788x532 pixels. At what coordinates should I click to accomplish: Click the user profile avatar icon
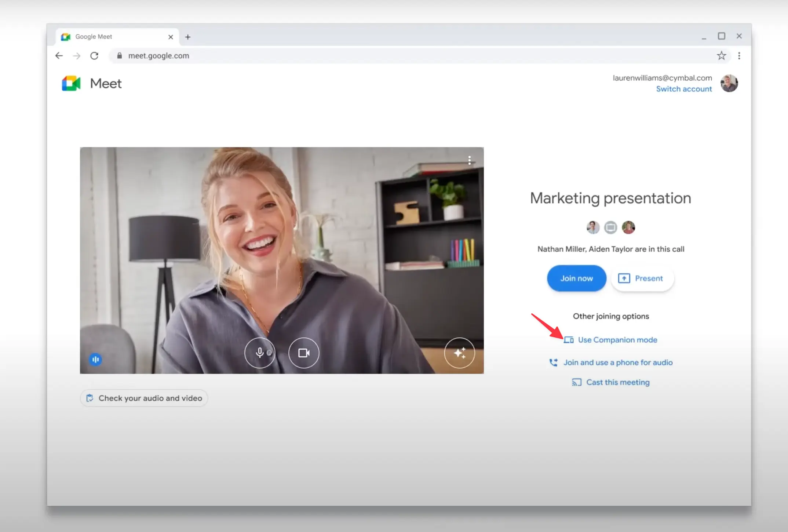coord(729,83)
